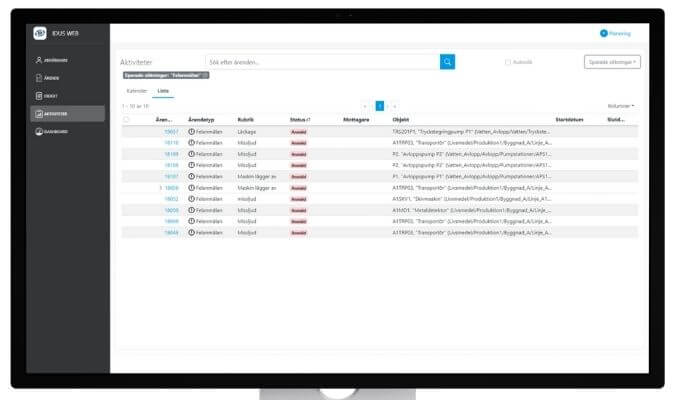Open the Dashboard gauge icon in sidebar
The width and height of the screenshot is (675, 400).
tap(39, 132)
